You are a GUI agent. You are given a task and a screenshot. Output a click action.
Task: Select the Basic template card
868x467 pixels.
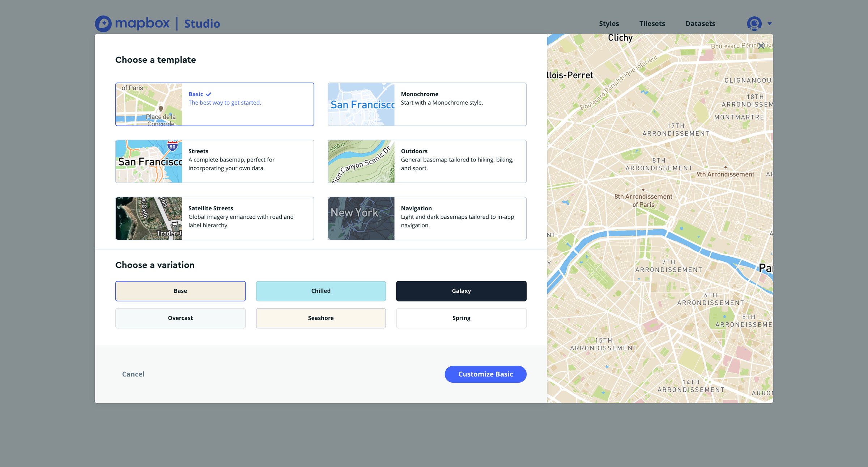(214, 104)
